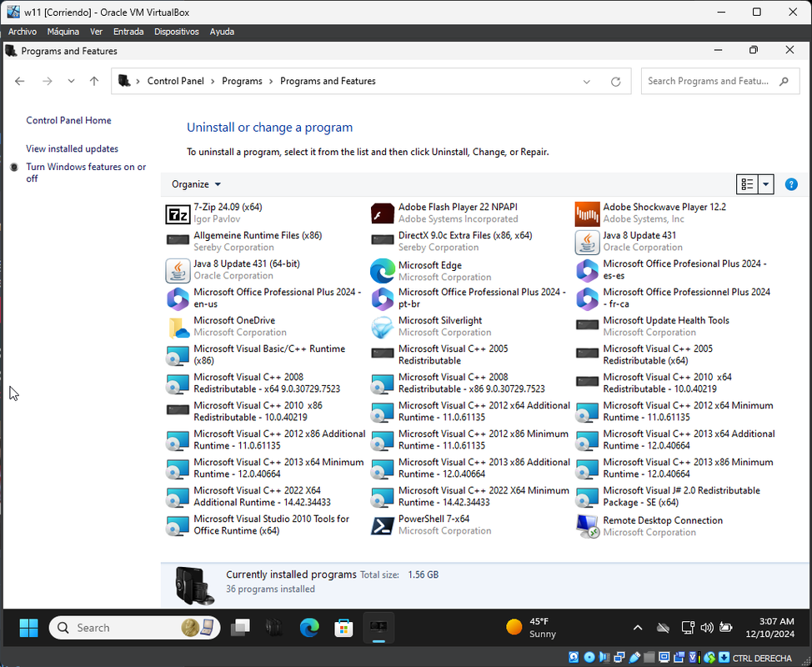The width and height of the screenshot is (812, 667).
Task: Select Microsoft Visual Basic/C++ Runtime (x86)
Action: coord(266,354)
